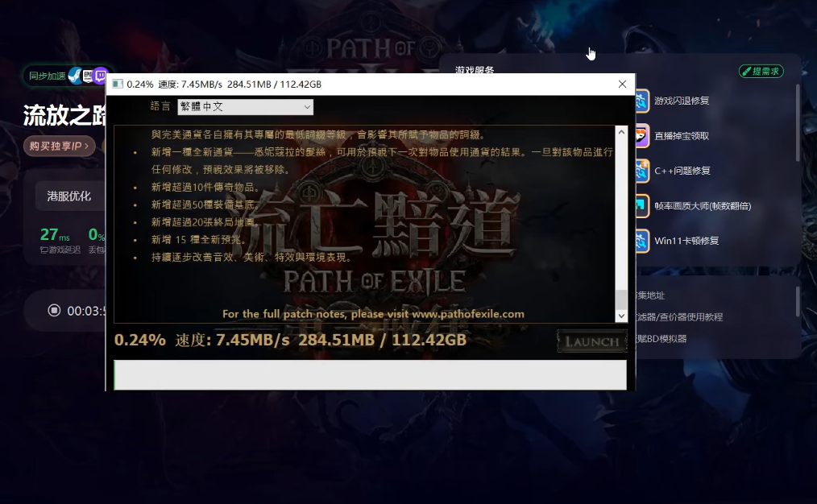817x504 pixels.
Task: Click the download progress bar in patcher
Action: [x=370, y=374]
